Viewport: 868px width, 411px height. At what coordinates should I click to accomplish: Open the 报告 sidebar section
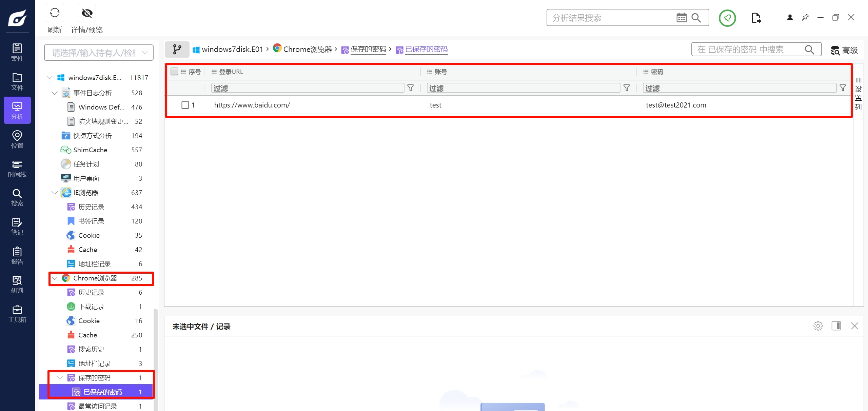17,255
